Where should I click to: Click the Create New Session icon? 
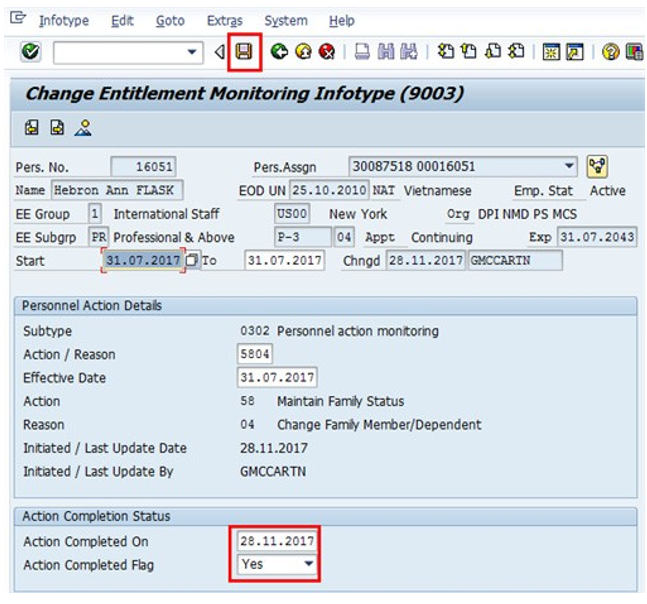click(551, 52)
